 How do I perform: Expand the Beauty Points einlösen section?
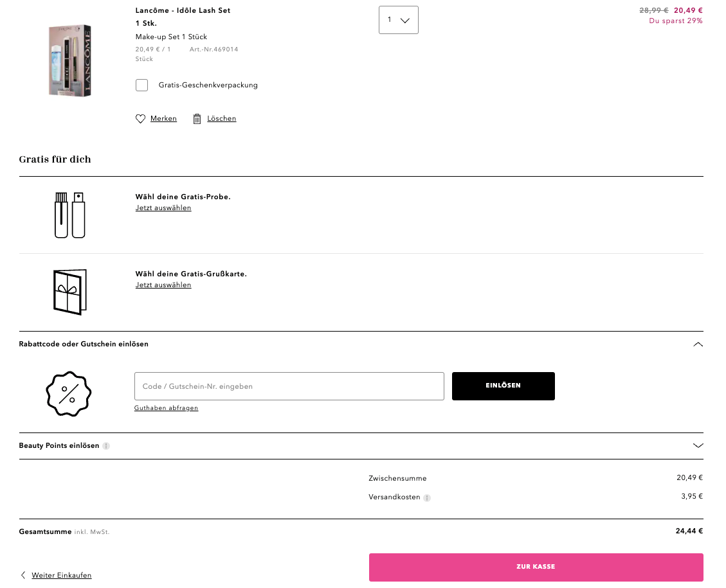click(698, 445)
